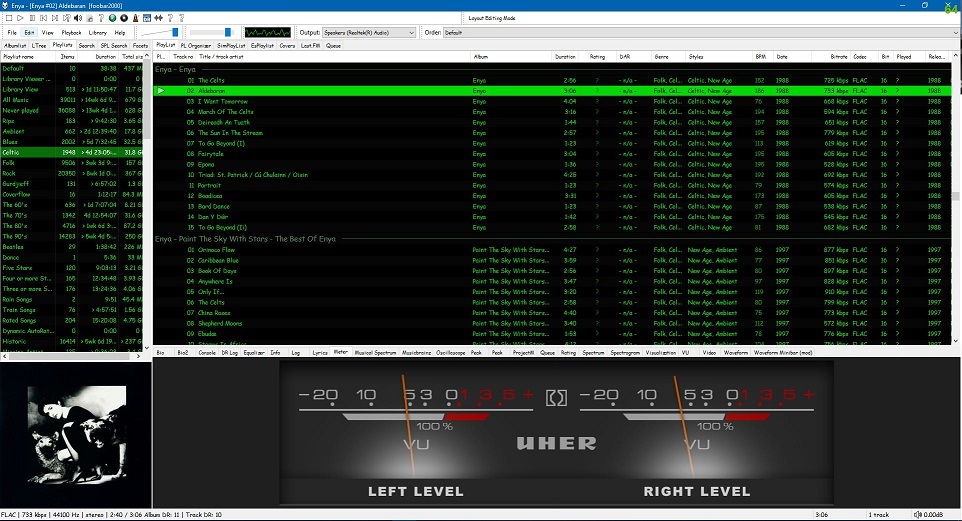Open the Playback menu
962x521 pixels.
(71, 33)
